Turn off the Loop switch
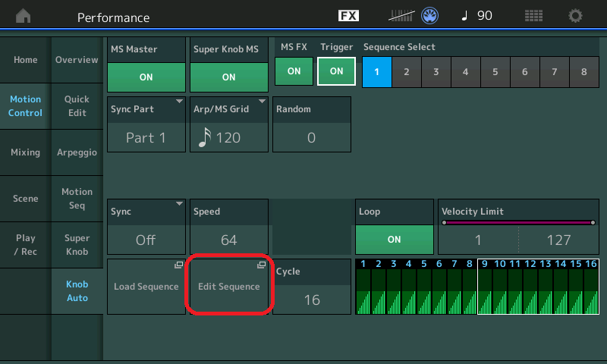The image size is (607, 364). pyautogui.click(x=394, y=240)
